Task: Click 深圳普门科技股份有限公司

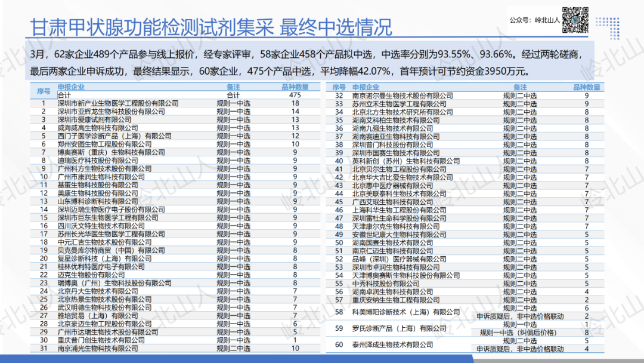Action: pos(392,144)
